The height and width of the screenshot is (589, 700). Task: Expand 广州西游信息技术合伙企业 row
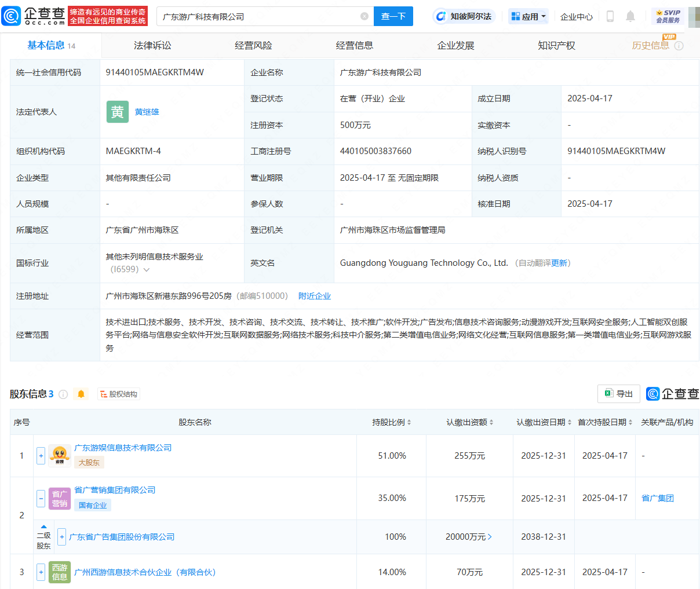[41, 572]
